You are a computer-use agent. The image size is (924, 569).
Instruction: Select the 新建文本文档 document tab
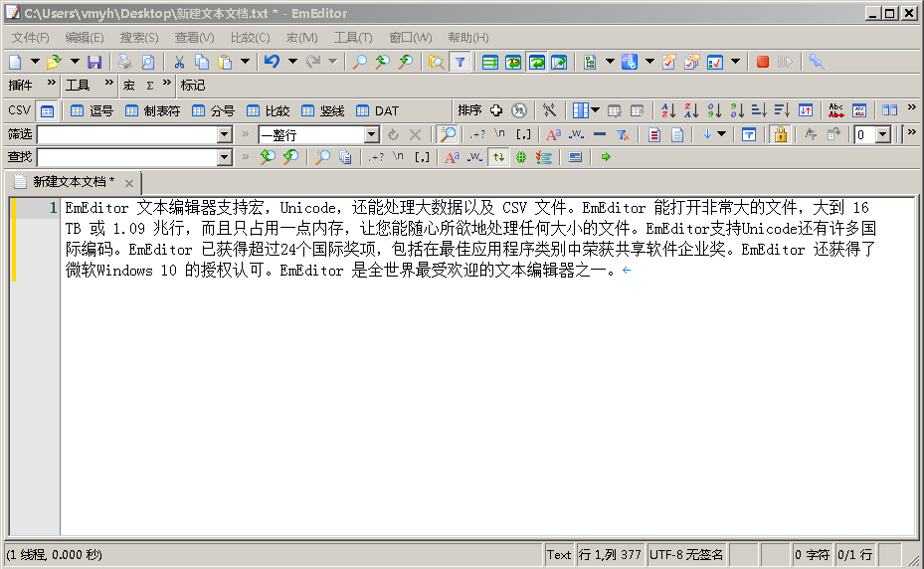(x=73, y=182)
